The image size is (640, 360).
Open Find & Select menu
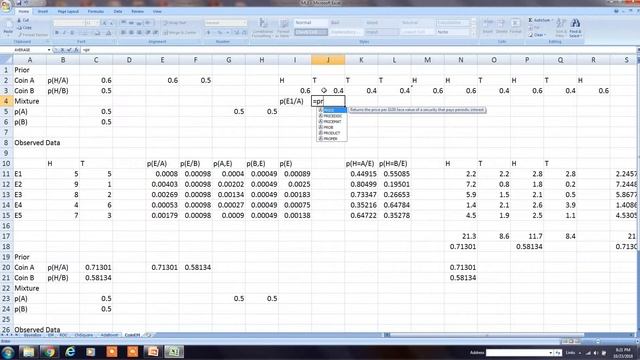575,27
